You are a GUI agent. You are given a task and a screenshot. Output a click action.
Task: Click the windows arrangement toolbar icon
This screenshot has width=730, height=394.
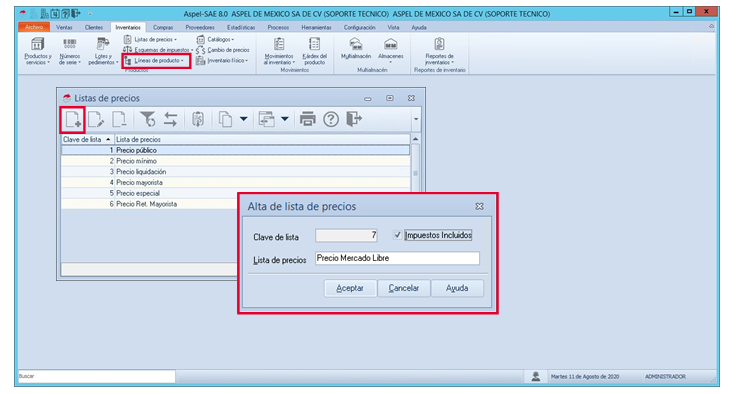click(x=266, y=119)
